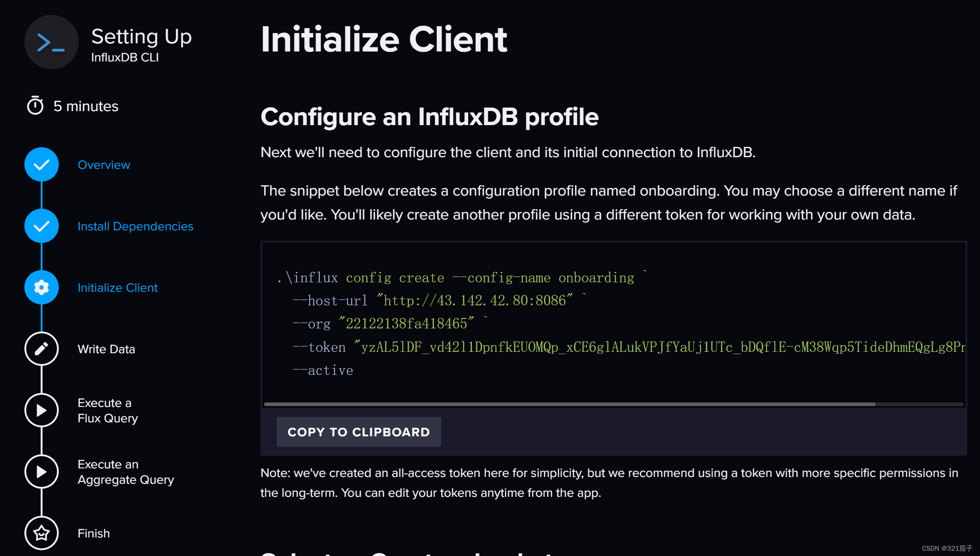The image size is (980, 556).
Task: Click the checkmark icon beside Install Dependencies
Action: click(x=41, y=226)
